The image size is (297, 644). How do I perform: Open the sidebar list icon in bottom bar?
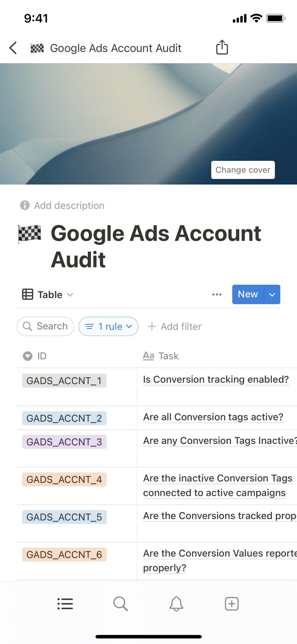click(x=65, y=604)
